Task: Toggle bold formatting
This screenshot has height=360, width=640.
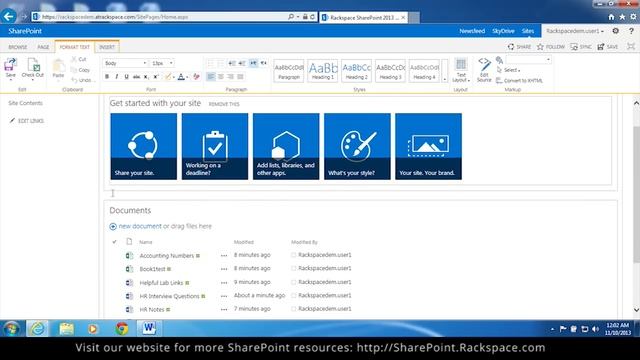Action: [107, 77]
